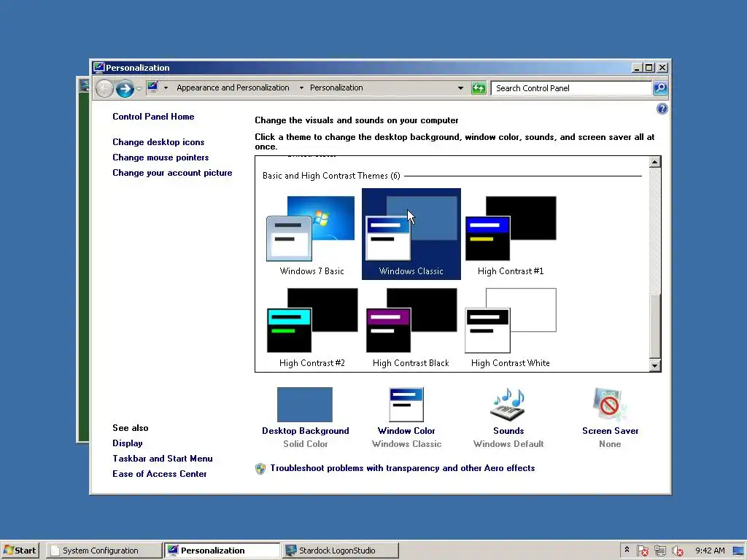Open address bar history dropdown
747x560 pixels.
[x=460, y=88]
